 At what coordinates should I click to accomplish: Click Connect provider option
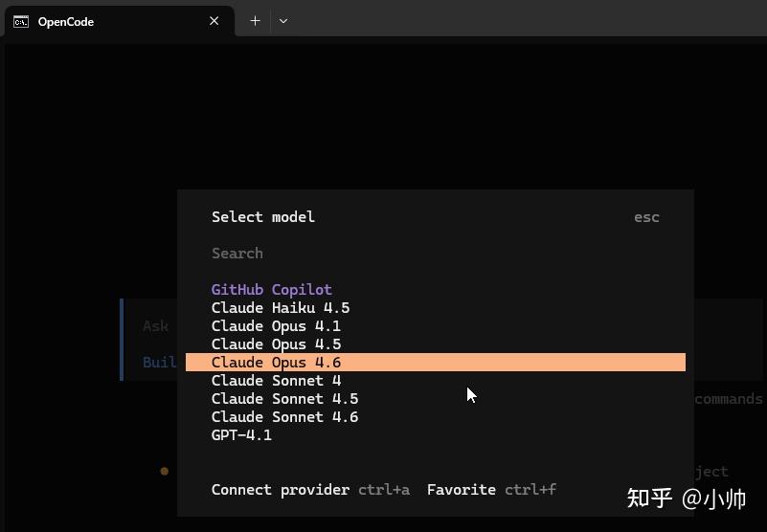[281, 490]
